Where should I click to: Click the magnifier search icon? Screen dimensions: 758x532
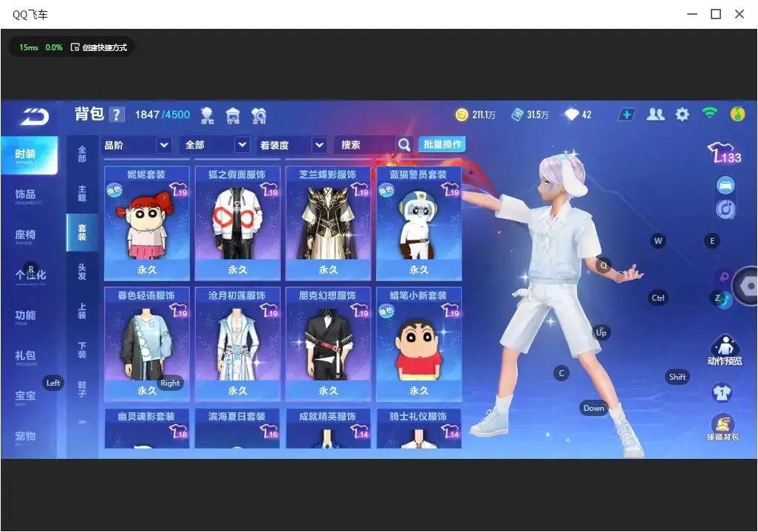[404, 145]
